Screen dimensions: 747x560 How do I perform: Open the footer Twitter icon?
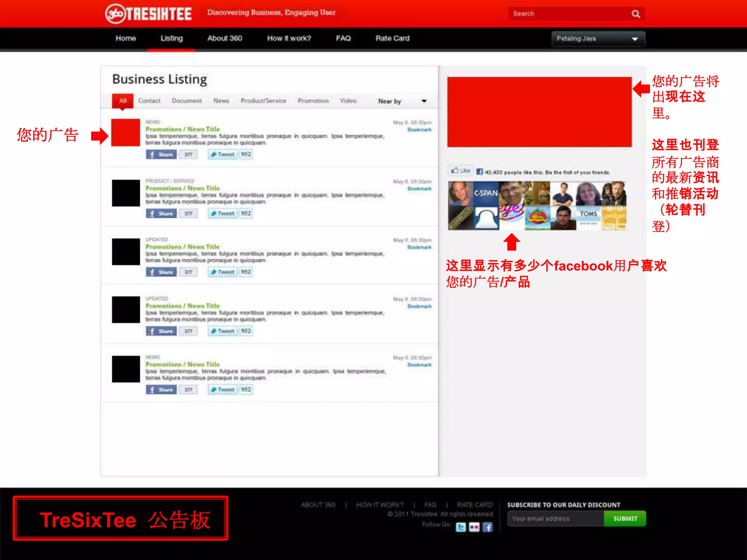[x=461, y=527]
